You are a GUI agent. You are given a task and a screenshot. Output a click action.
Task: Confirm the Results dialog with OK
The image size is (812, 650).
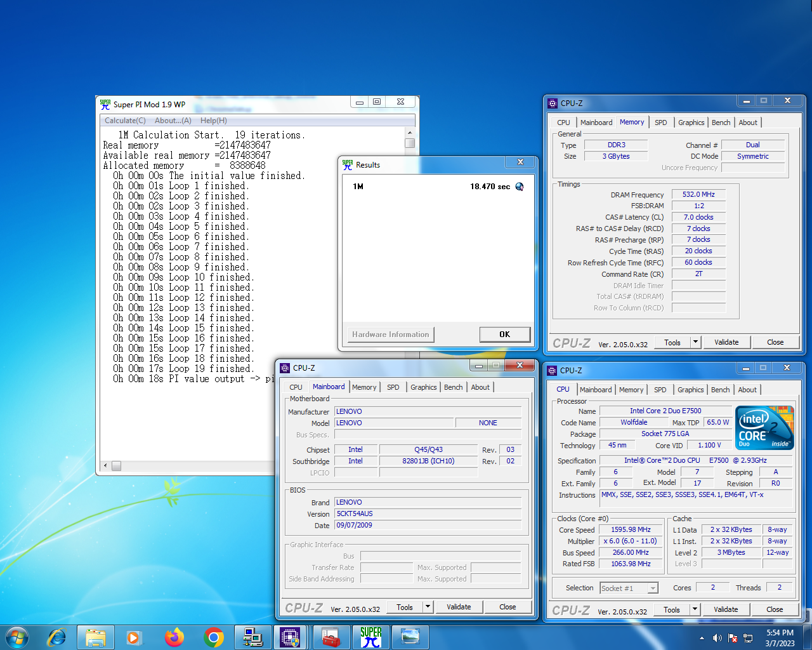pos(504,335)
